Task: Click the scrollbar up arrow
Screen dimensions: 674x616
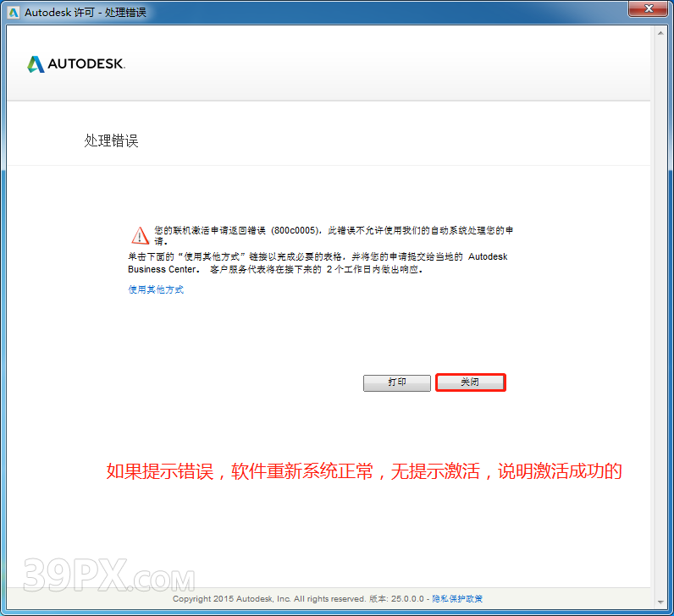Action: click(x=660, y=33)
